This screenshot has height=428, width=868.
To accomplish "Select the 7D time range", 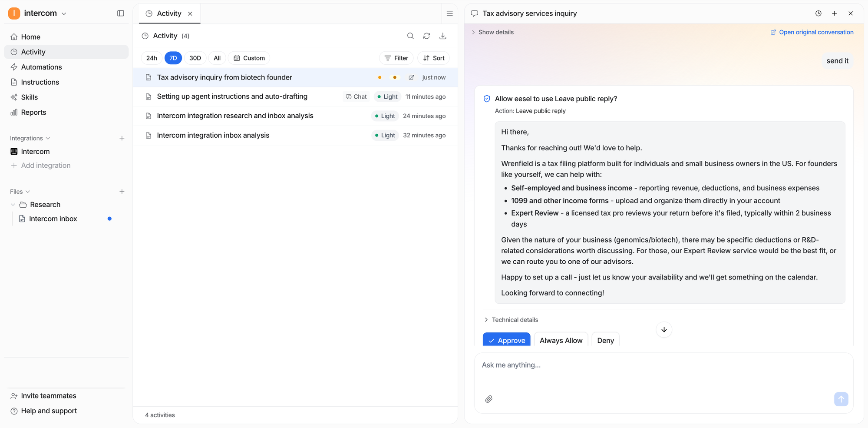I will pyautogui.click(x=173, y=58).
